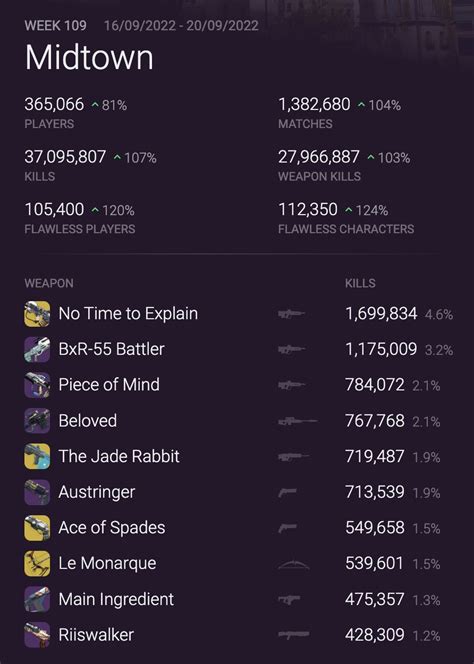474x664 pixels.
Task: Click the Beloved weapon thumbnail icon
Action: pyautogui.click(x=37, y=421)
